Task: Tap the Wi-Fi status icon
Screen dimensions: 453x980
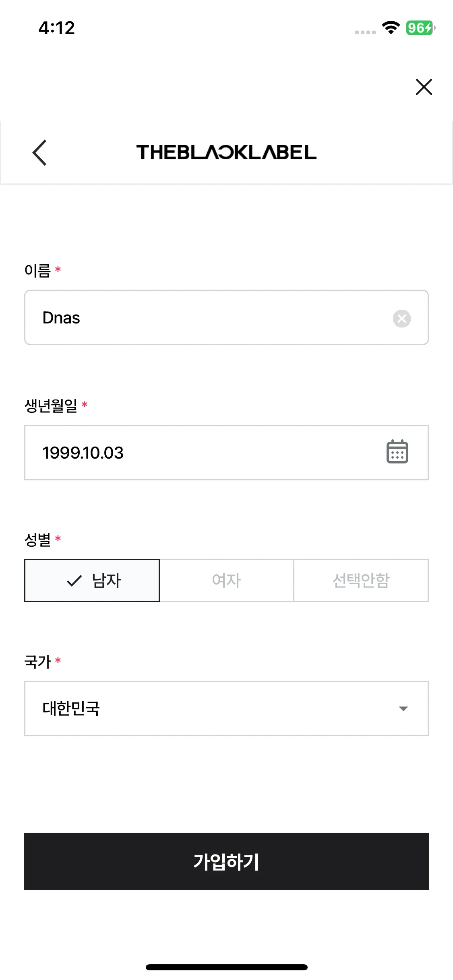Action: (390, 28)
